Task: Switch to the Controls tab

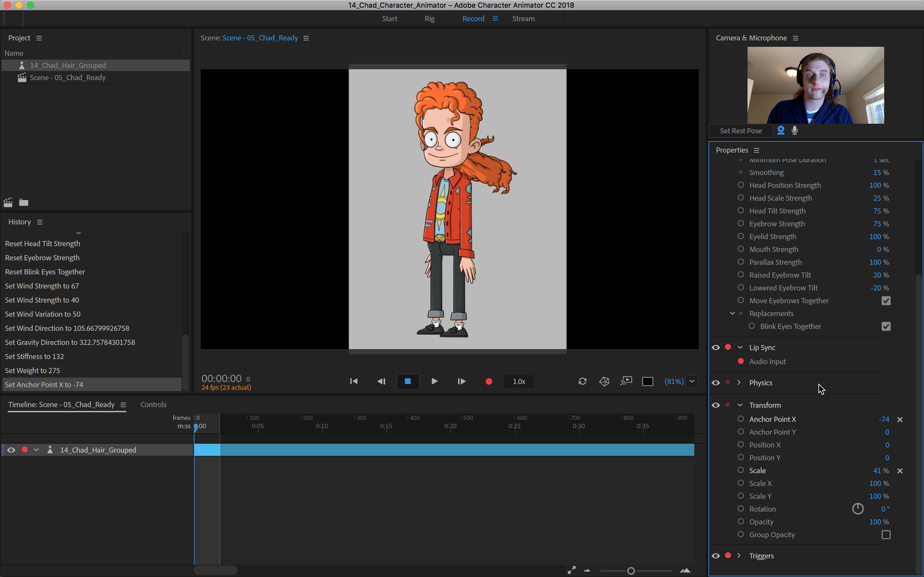Action: (x=153, y=405)
